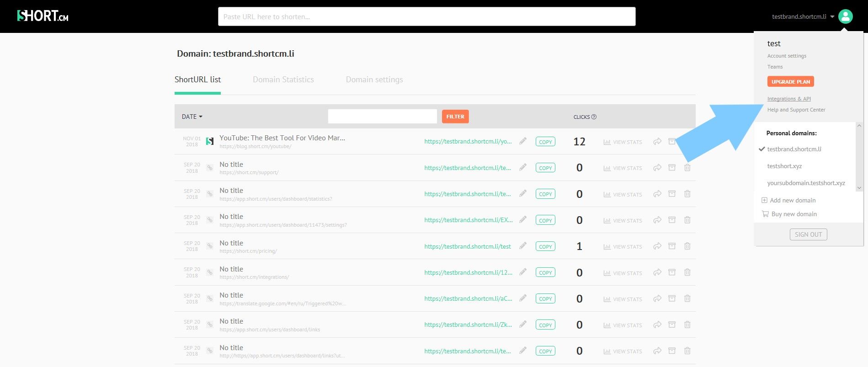Click the archive icon in the YouTube row

(x=672, y=141)
